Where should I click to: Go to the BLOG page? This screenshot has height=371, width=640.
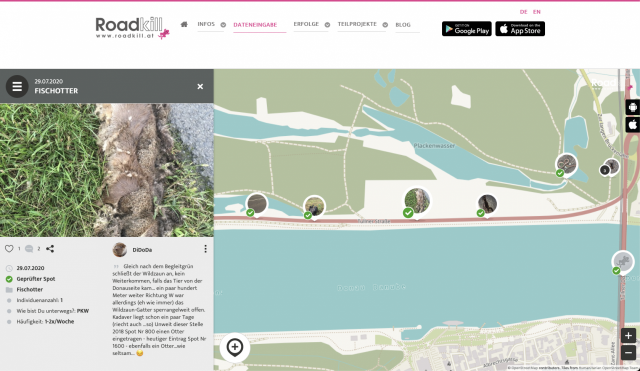tap(403, 25)
